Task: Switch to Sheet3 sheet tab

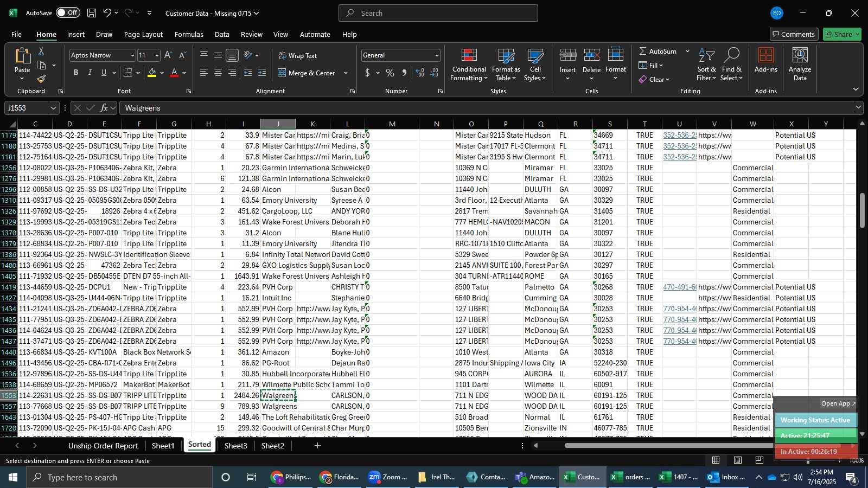Action: pyautogui.click(x=235, y=446)
